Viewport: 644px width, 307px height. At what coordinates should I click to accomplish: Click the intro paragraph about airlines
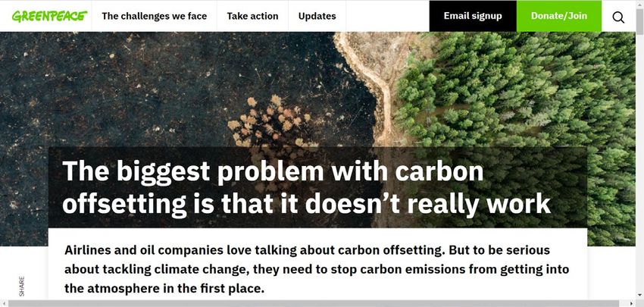(x=317, y=269)
